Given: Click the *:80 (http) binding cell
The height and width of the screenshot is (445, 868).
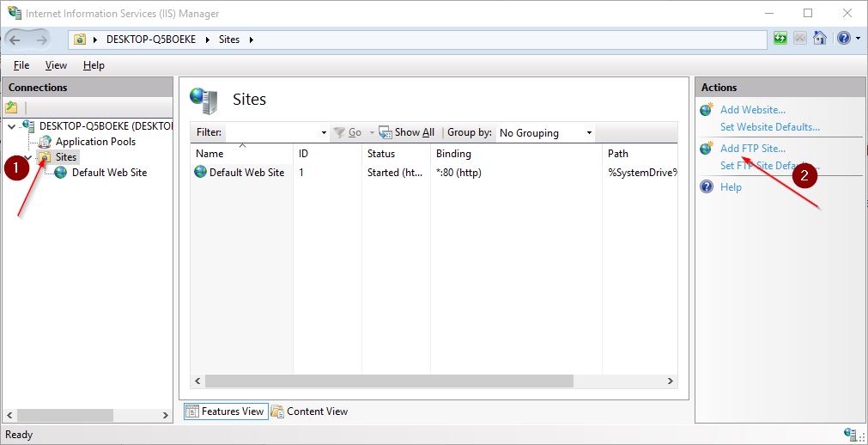Looking at the screenshot, I should (458, 173).
